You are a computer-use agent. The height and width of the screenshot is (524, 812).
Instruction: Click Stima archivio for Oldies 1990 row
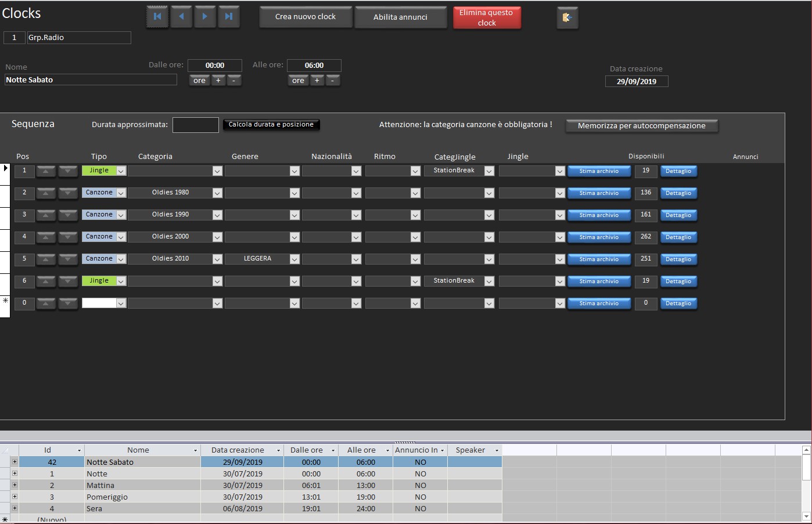(599, 215)
